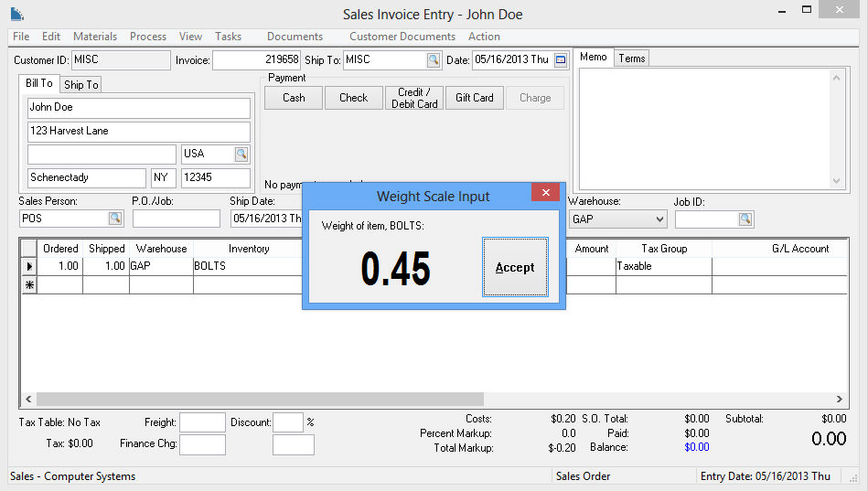
Task: Select Credit / Debit Card payment
Action: tap(414, 98)
